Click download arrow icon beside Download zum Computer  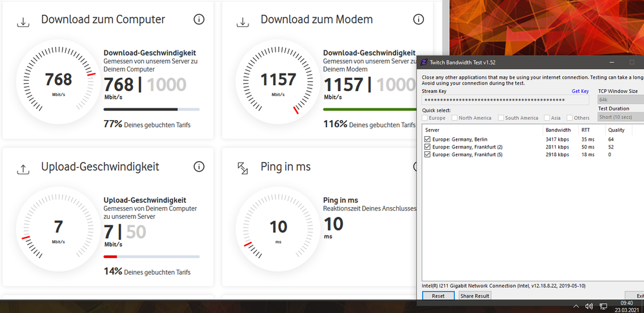[23, 22]
